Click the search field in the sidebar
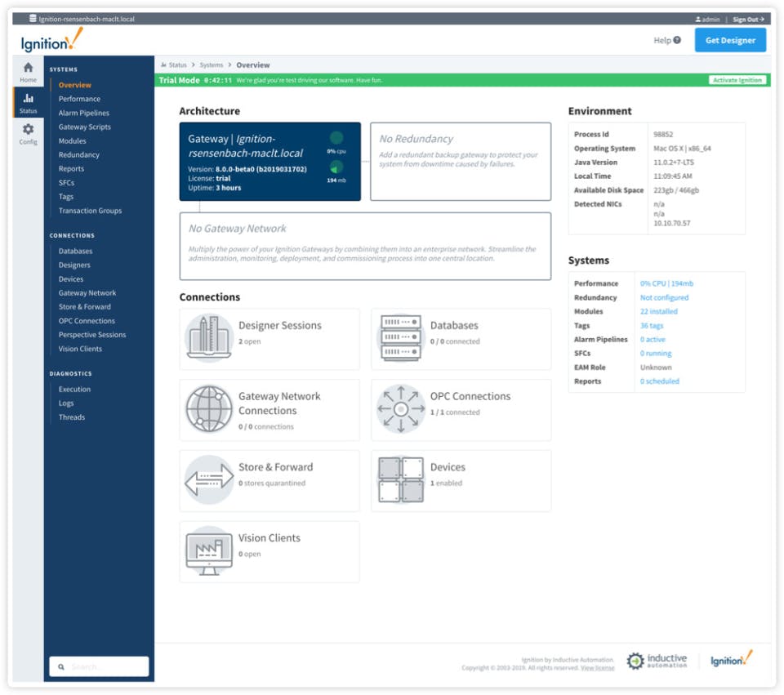Viewport: 784px width, 695px height. point(98,666)
